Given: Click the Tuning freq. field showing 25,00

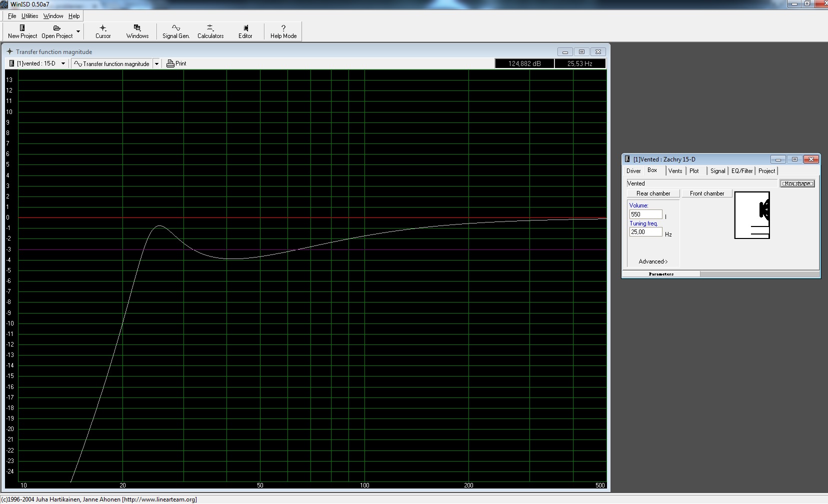Looking at the screenshot, I should coord(645,232).
